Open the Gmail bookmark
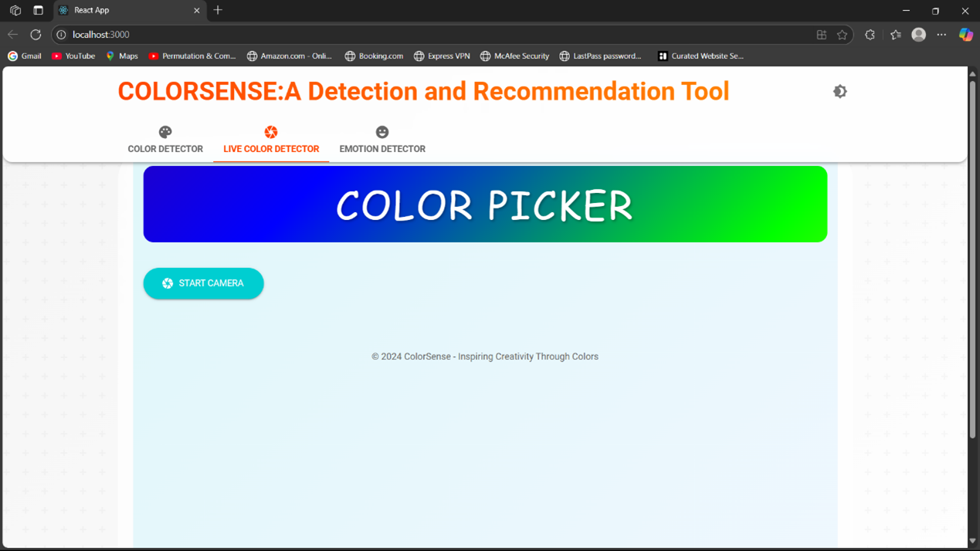 click(x=25, y=56)
